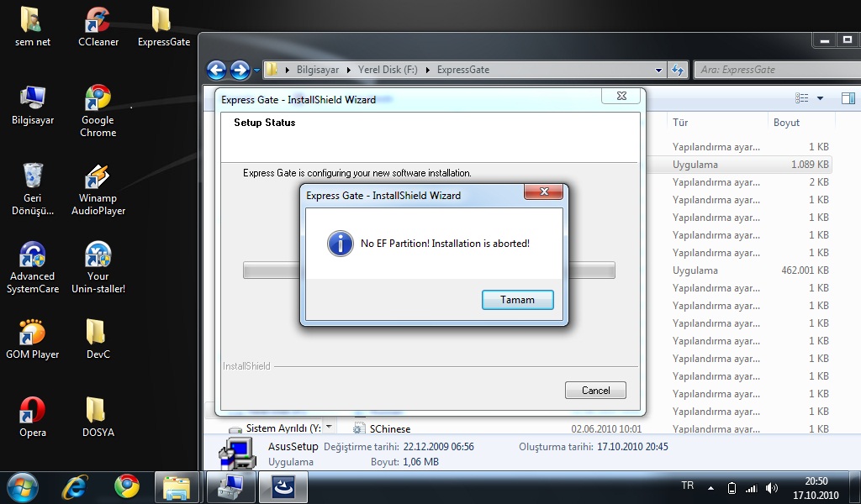The image size is (861, 504).
Task: Switch to InstallShield taskbar item
Action: pos(283,487)
